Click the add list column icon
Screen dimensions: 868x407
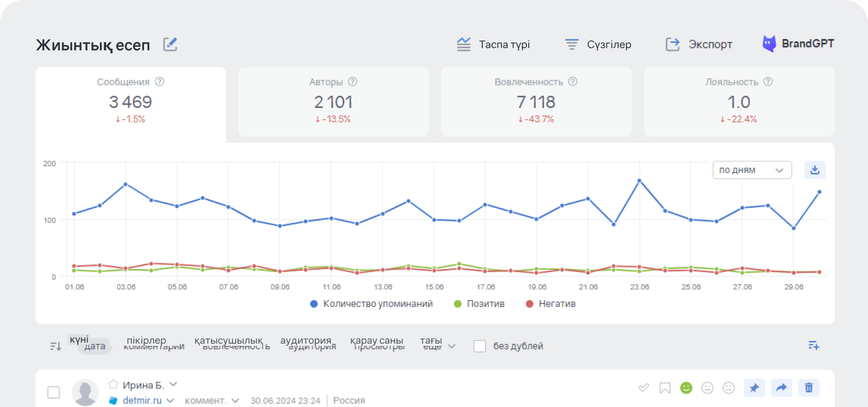[814, 346]
